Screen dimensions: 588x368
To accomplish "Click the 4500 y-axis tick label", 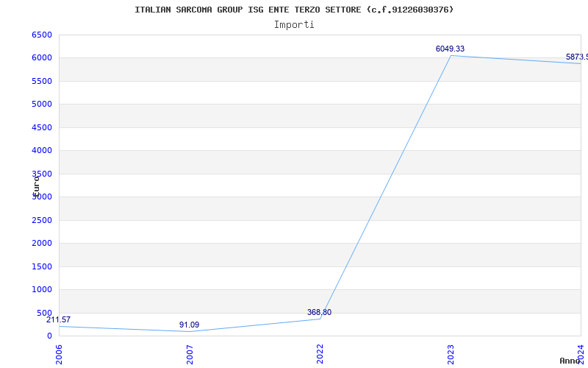I will coord(42,127).
